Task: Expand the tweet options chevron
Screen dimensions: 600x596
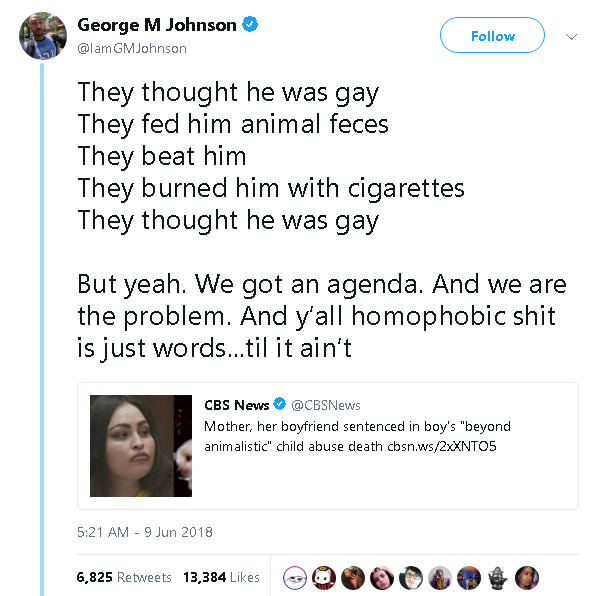Action: pos(572,36)
